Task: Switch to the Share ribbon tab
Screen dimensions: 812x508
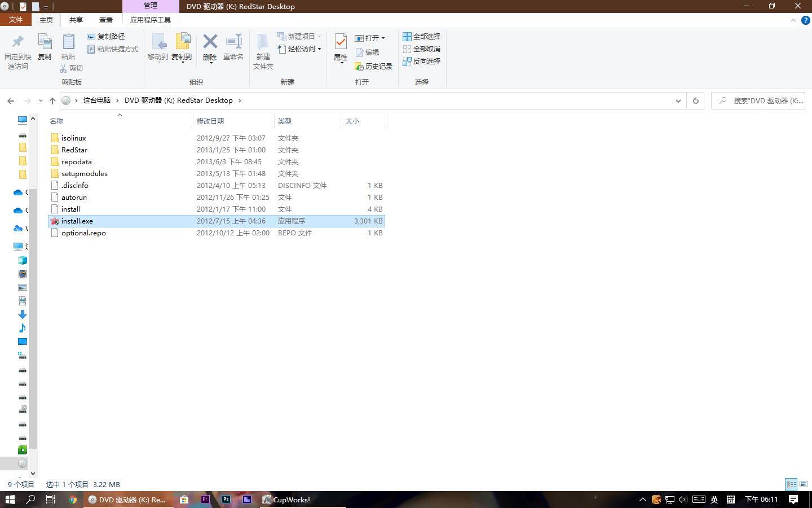Action: (76, 20)
